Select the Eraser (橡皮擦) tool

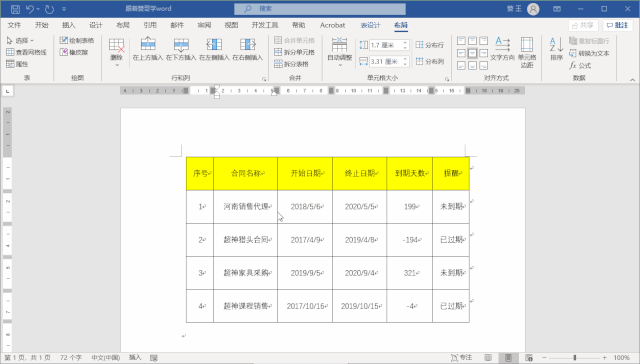74,52
